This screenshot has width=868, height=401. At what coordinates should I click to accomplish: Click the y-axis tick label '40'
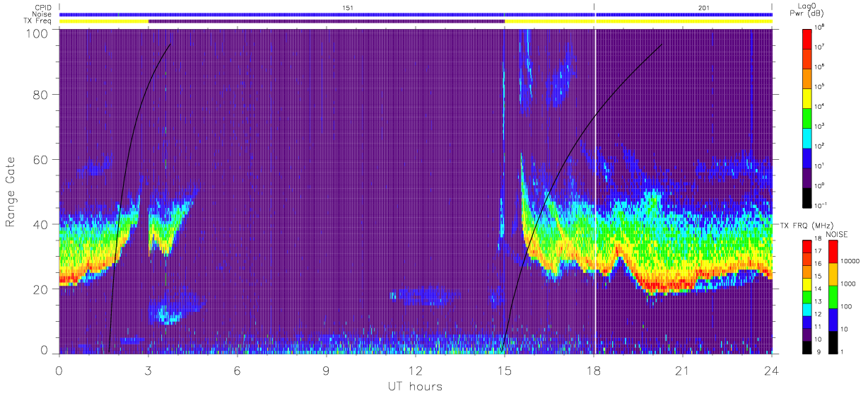(x=40, y=224)
